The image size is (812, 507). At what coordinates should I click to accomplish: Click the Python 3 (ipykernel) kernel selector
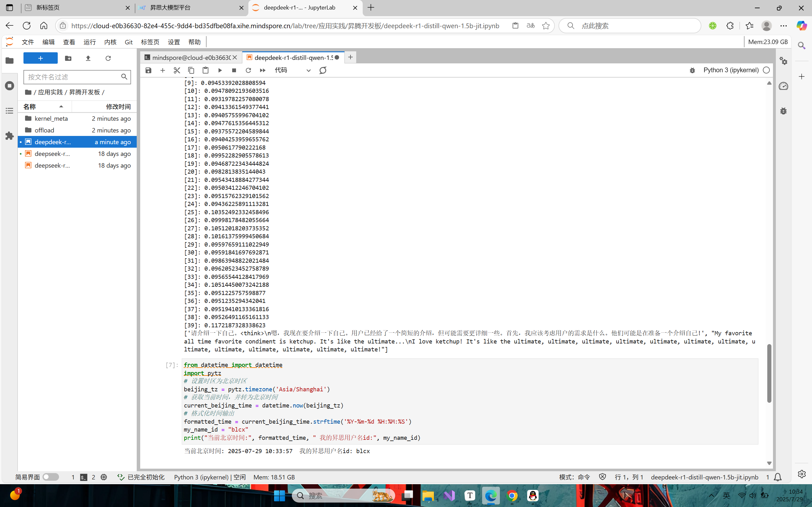[x=731, y=70]
